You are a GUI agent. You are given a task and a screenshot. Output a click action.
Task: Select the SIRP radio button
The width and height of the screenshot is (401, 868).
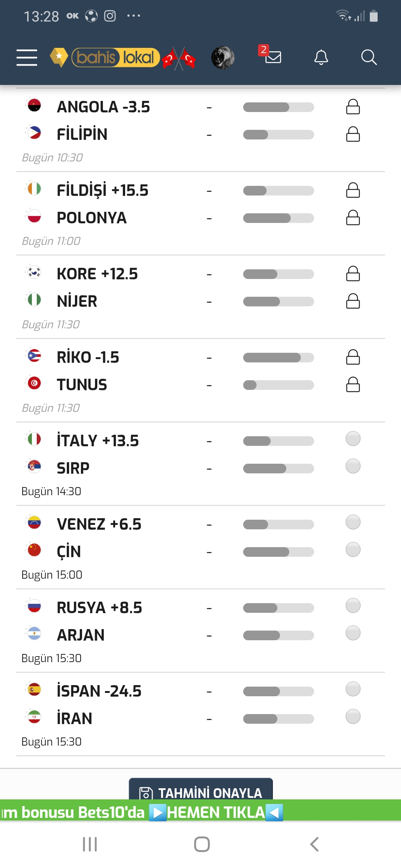pos(353,466)
